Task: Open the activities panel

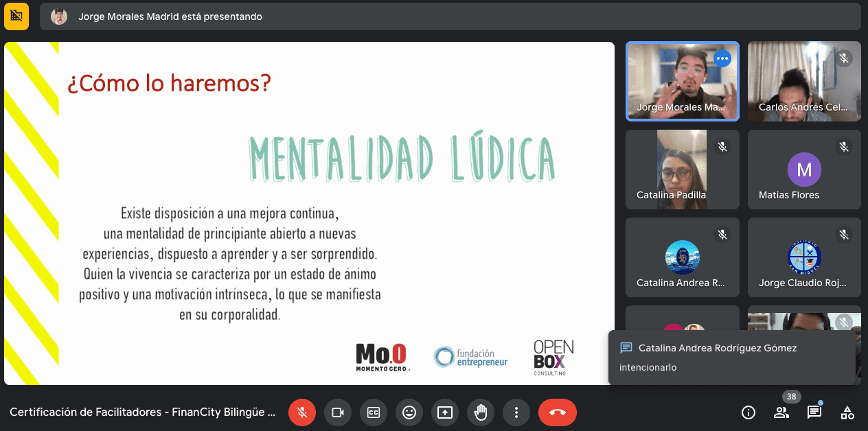Action: pyautogui.click(x=847, y=412)
